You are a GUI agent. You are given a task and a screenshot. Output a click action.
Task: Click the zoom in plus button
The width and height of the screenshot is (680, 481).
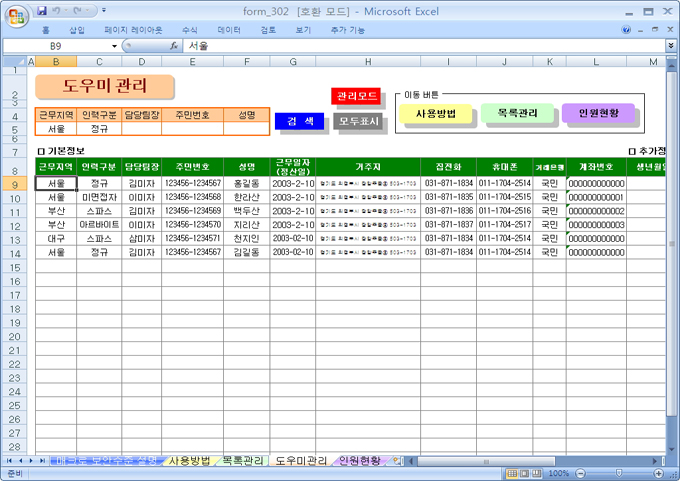point(658,473)
